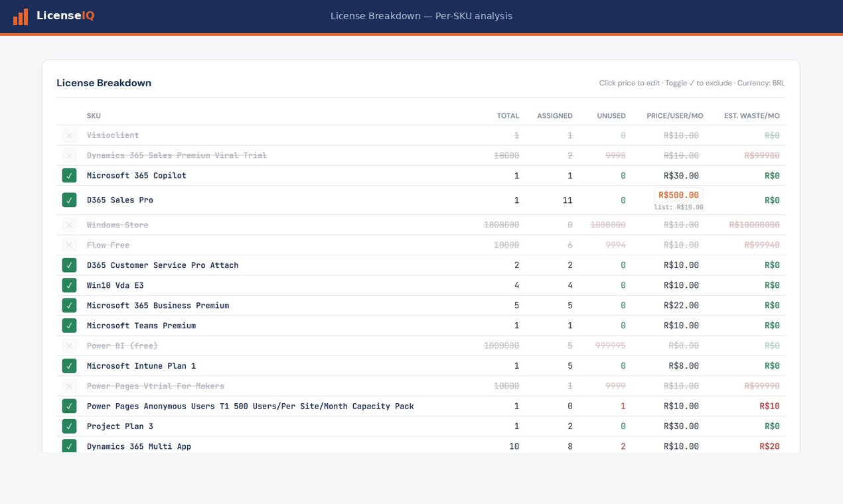Select the 'Microsoft 365 Copilot' SKU name

click(x=137, y=176)
